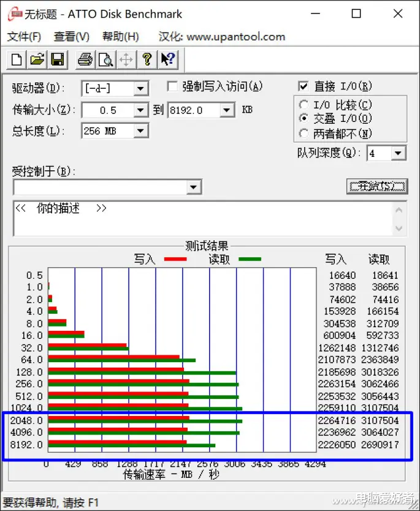The width and height of the screenshot is (420, 511).
Task: Select the 交叠 I/O(O) radio button
Action: pos(304,118)
